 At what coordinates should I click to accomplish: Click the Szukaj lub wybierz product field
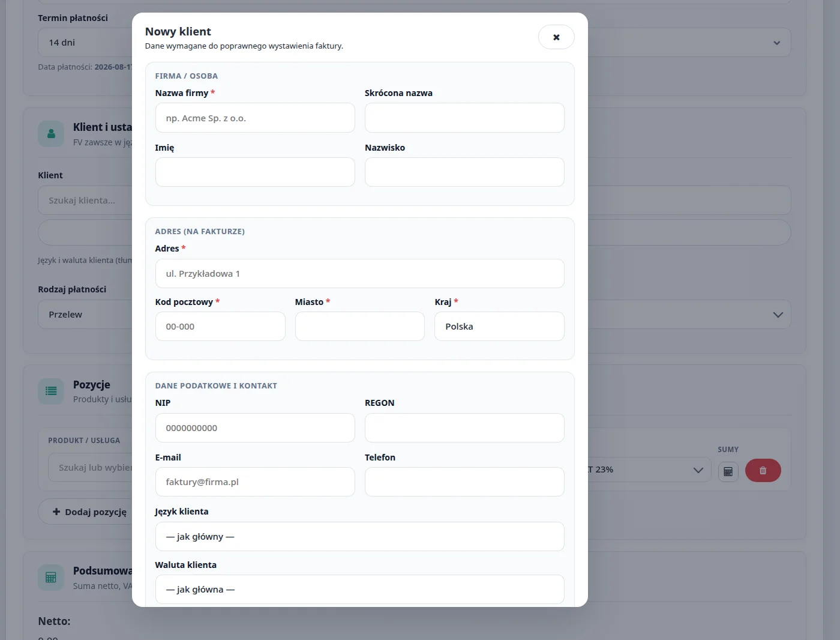click(90, 468)
